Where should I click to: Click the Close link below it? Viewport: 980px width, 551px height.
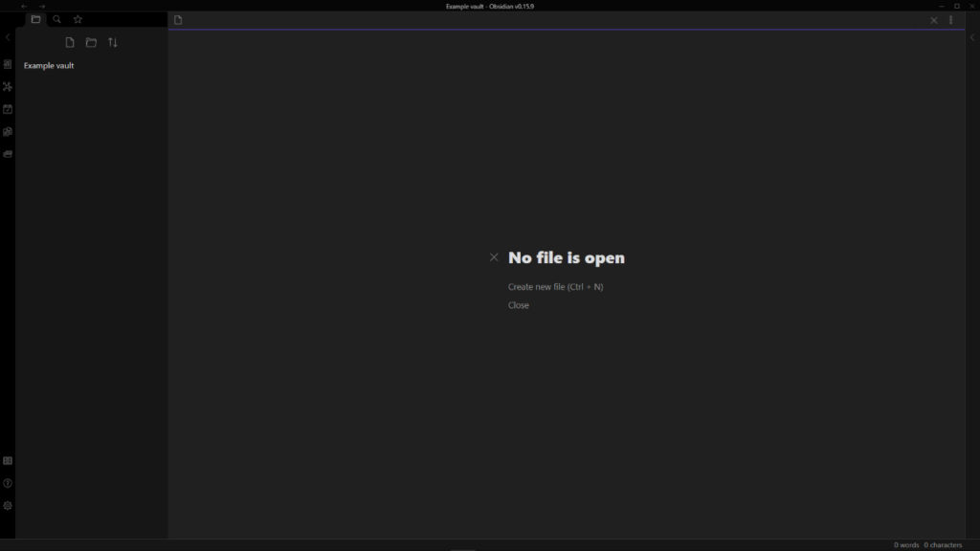click(518, 304)
